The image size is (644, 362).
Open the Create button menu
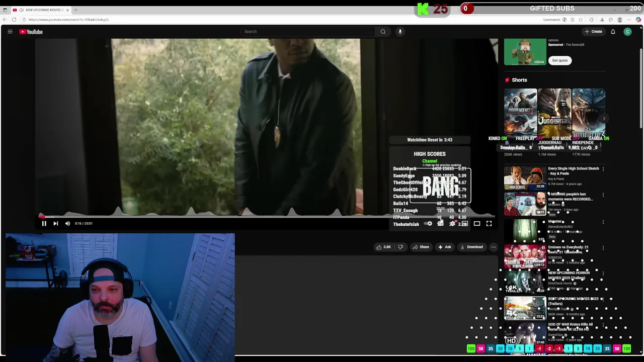click(593, 32)
